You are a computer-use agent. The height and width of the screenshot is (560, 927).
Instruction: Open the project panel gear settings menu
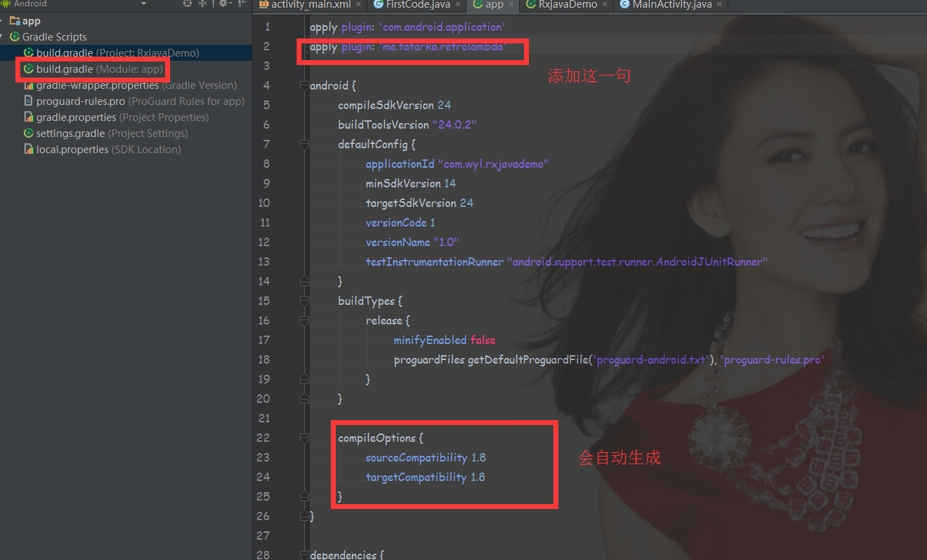[224, 3]
